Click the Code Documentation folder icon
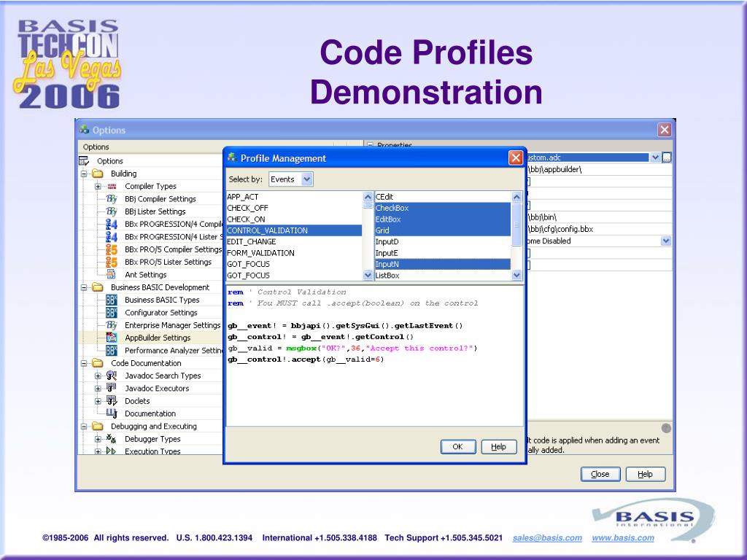Image resolution: width=747 pixels, height=560 pixels. pos(98,363)
